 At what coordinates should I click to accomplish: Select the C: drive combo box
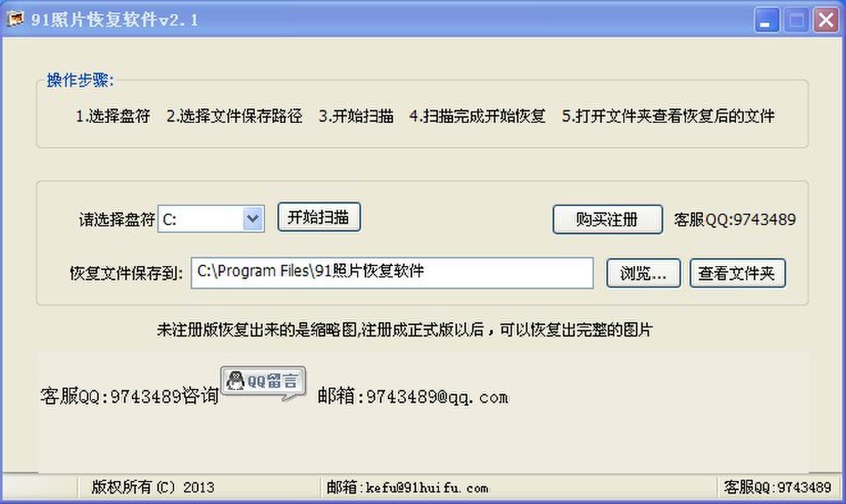pos(211,219)
